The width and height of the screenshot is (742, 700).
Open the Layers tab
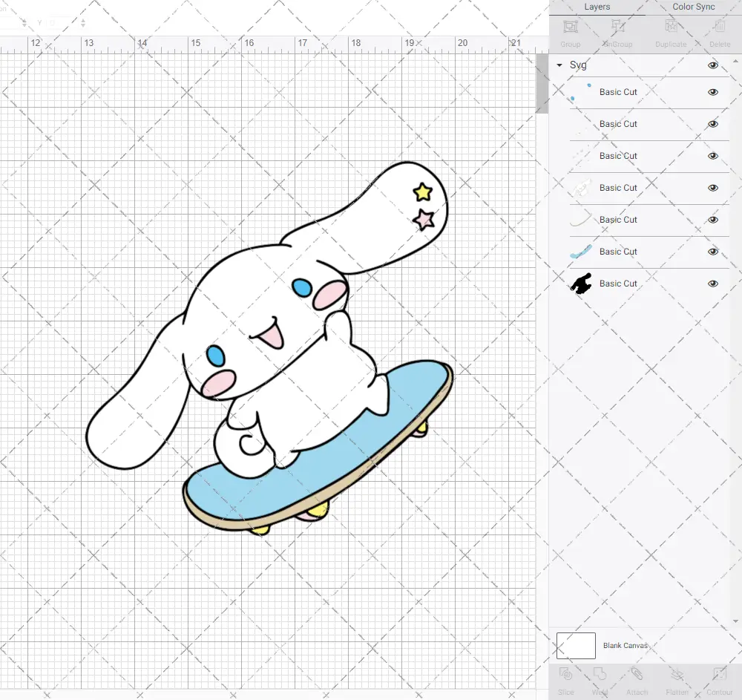pyautogui.click(x=597, y=7)
